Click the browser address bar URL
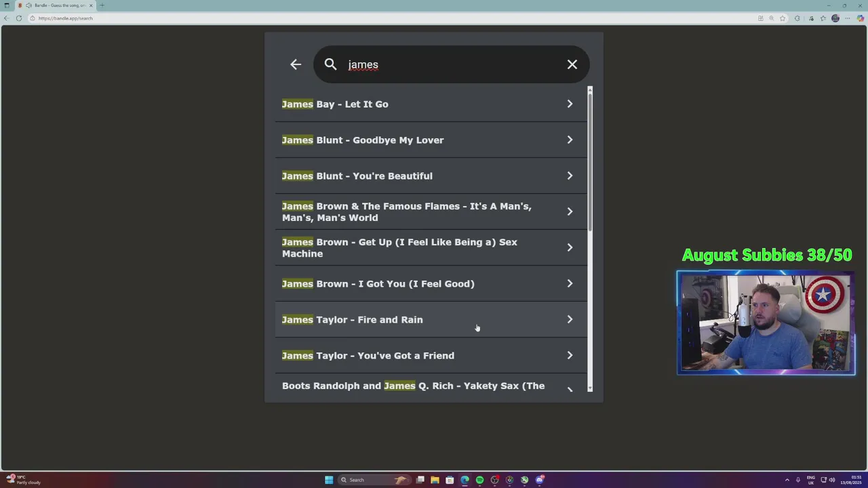 click(66, 18)
